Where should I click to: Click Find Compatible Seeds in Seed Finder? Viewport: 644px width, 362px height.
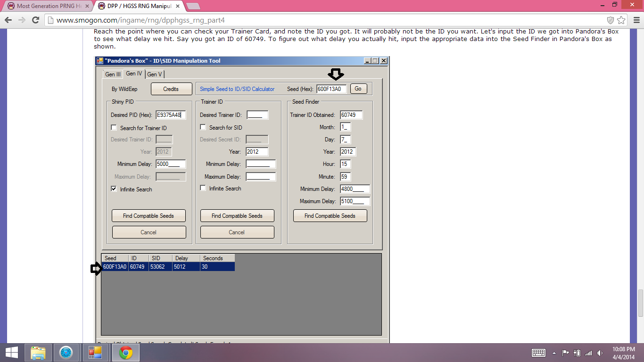330,216
